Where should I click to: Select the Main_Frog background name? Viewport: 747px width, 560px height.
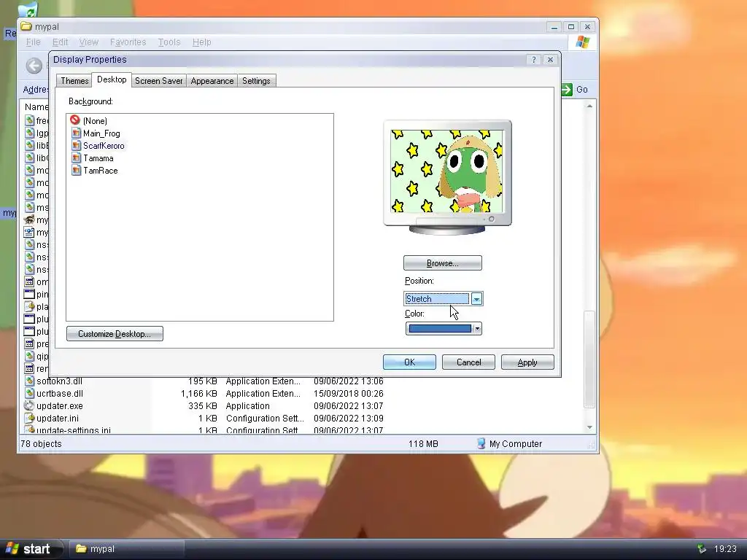101,133
